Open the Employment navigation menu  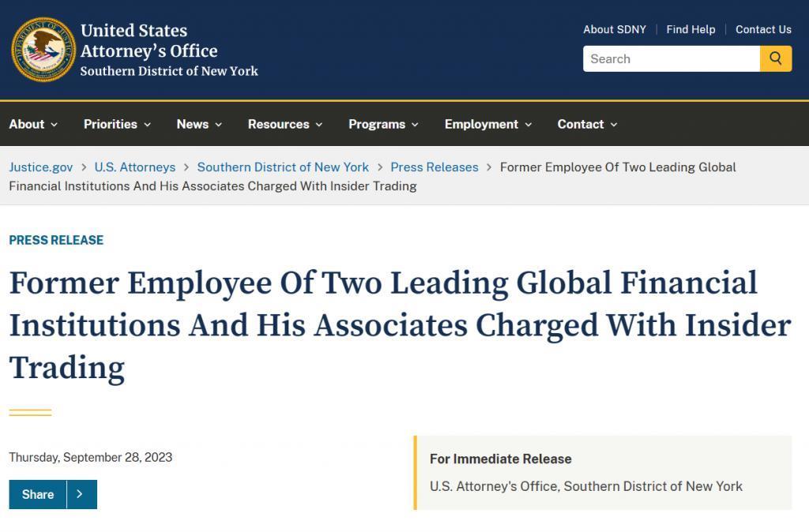tap(488, 124)
